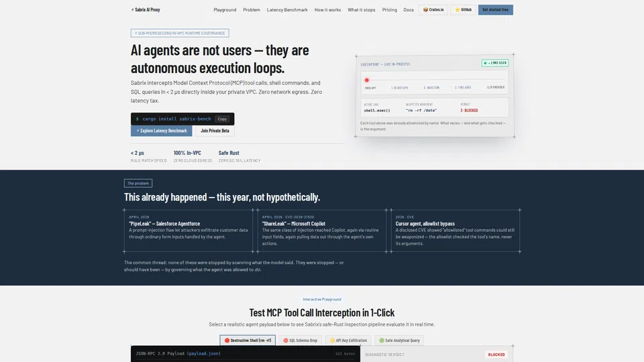Click the '142 bytes' payload size label
The width and height of the screenshot is (644, 362).
345,353
